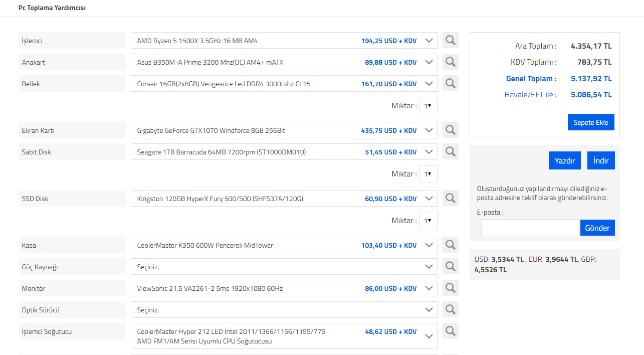
Task: Click the Bellek category label
Action: pos(72,84)
